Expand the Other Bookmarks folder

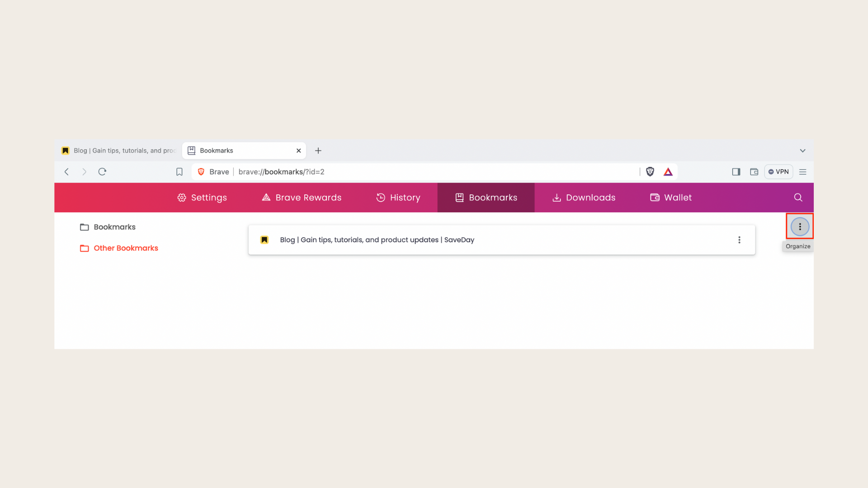pos(126,248)
